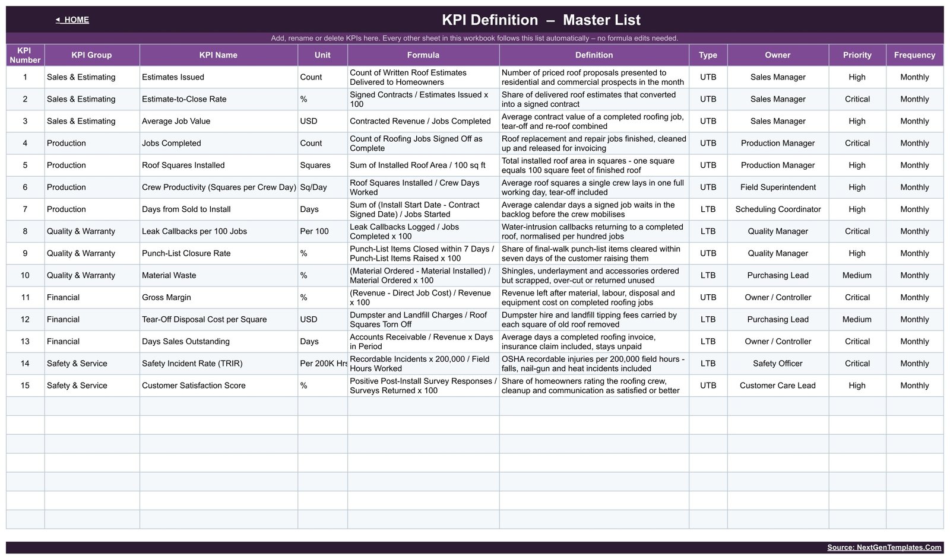The width and height of the screenshot is (950, 560).
Task: Click the Monthly frequency for Customer Satisfaction Score
Action: 914,386
